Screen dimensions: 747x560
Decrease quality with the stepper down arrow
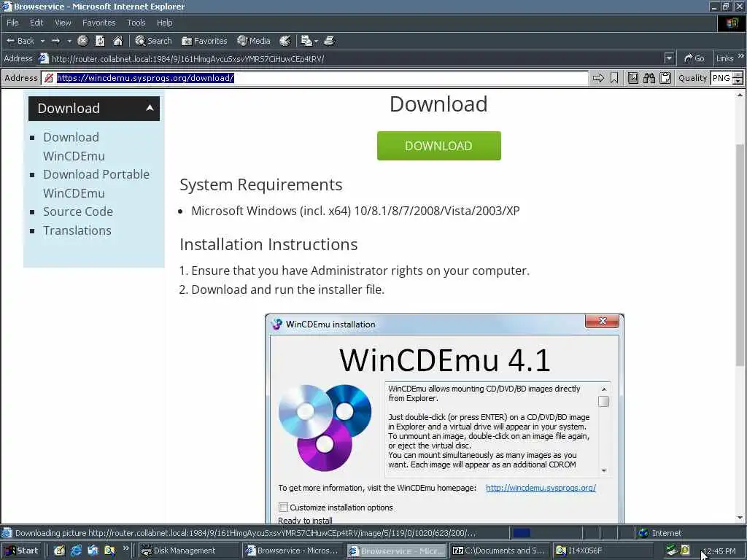pos(738,82)
